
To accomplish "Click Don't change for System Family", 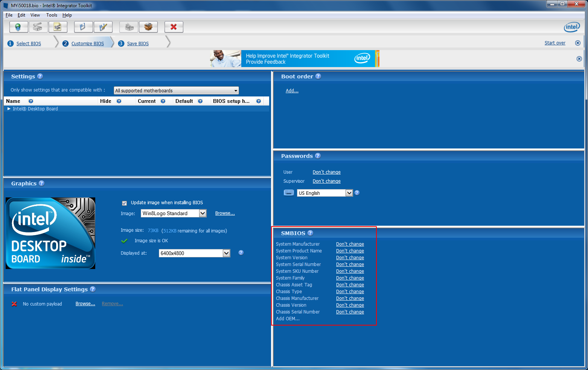I will (350, 278).
